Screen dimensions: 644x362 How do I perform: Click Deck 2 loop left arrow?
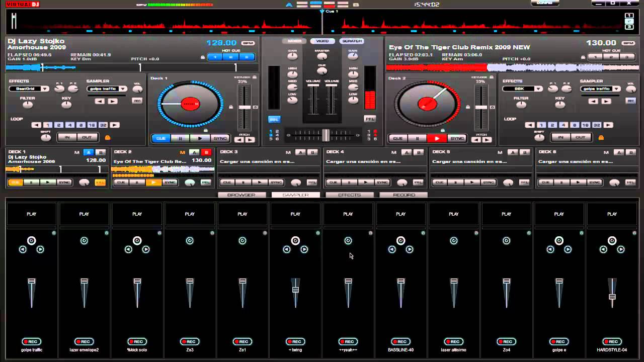[530, 125]
